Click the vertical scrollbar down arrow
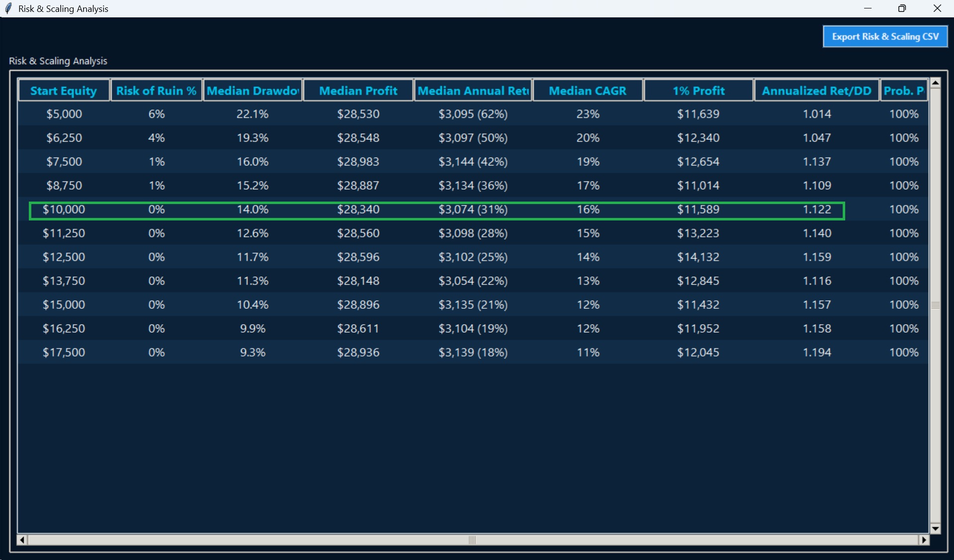954x560 pixels. pyautogui.click(x=935, y=529)
